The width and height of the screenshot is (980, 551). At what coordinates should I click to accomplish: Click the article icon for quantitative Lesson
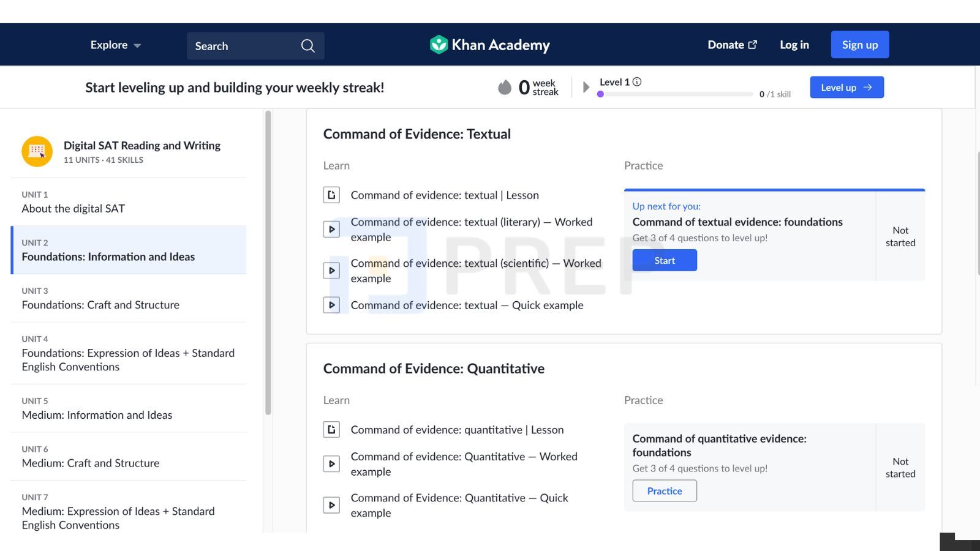click(331, 430)
